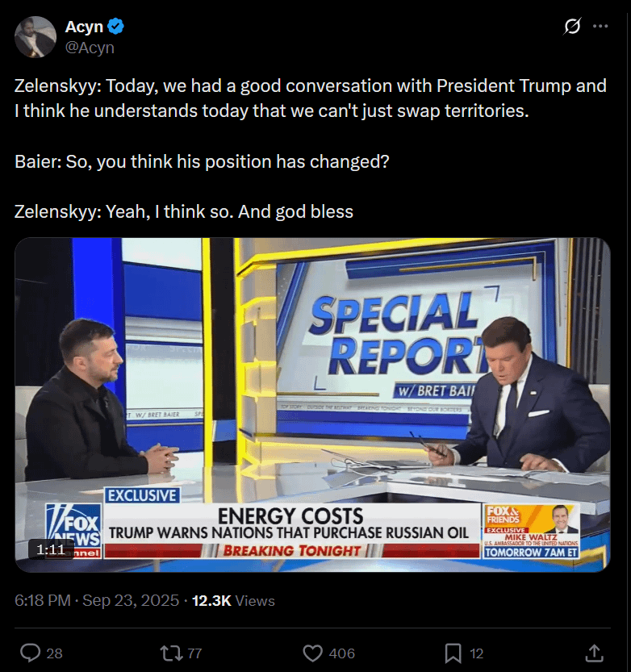The image size is (631, 672).
Task: Click the 12 bookmarks count
Action: point(477,653)
